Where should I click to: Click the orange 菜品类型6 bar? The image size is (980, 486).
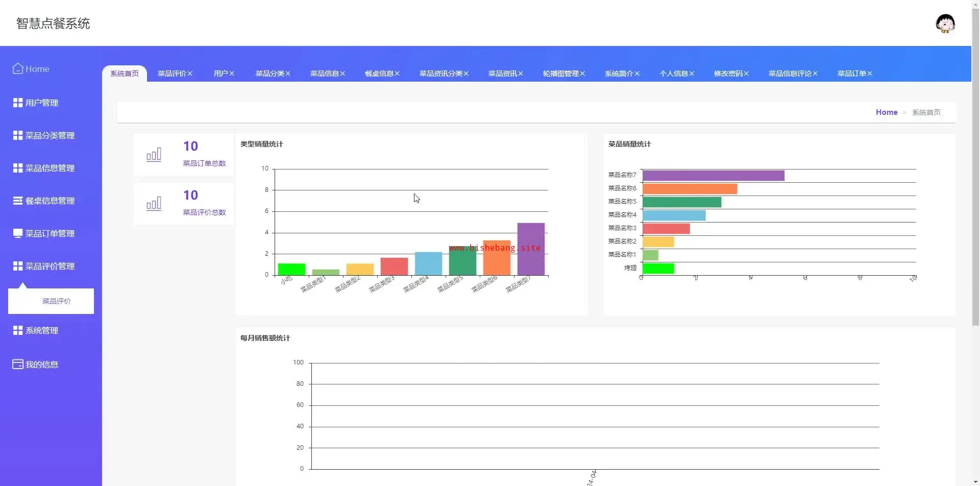point(497,258)
